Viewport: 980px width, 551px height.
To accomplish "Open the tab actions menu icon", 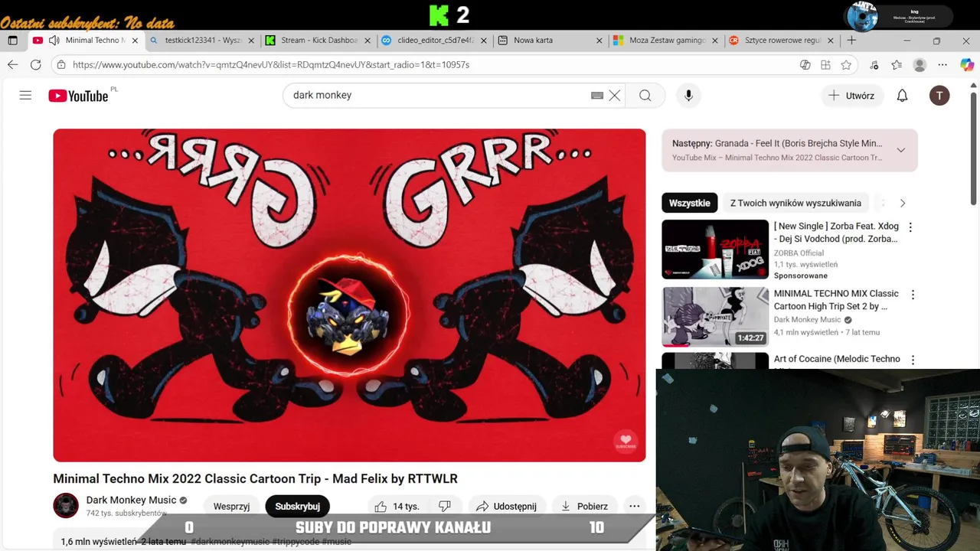I will (12, 41).
